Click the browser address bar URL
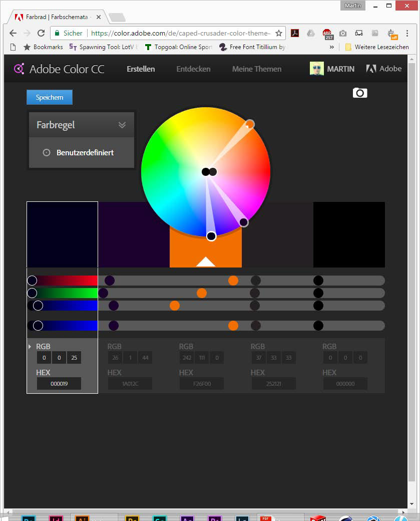The height and width of the screenshot is (521, 420). (181, 33)
